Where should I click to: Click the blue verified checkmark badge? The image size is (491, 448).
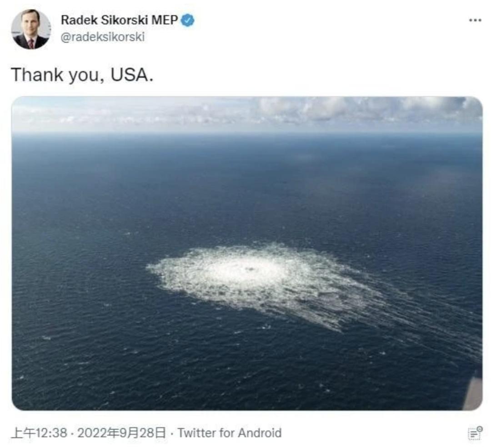188,20
